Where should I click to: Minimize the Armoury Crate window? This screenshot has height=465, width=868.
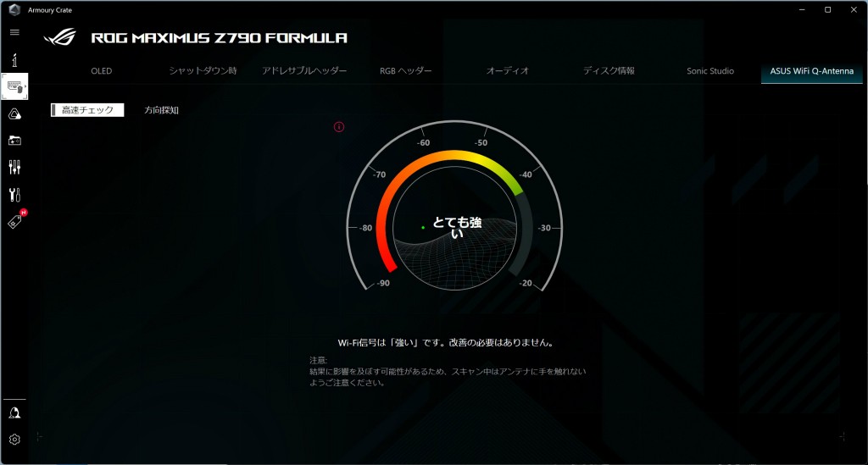click(x=802, y=9)
